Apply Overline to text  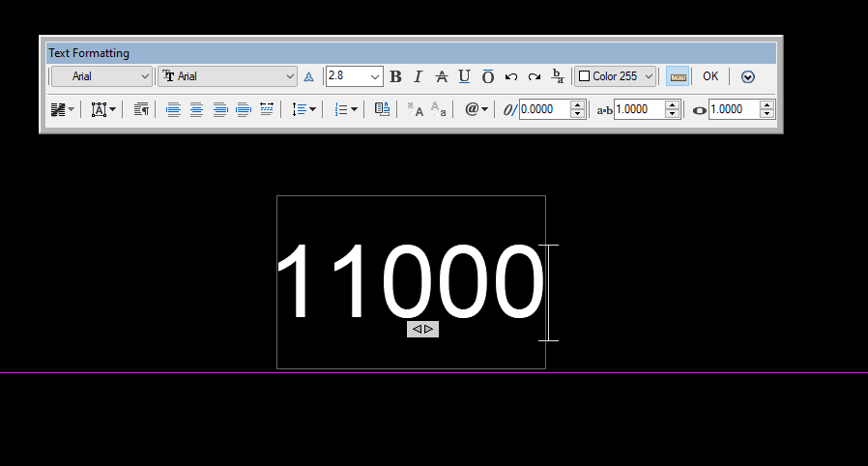pyautogui.click(x=488, y=76)
